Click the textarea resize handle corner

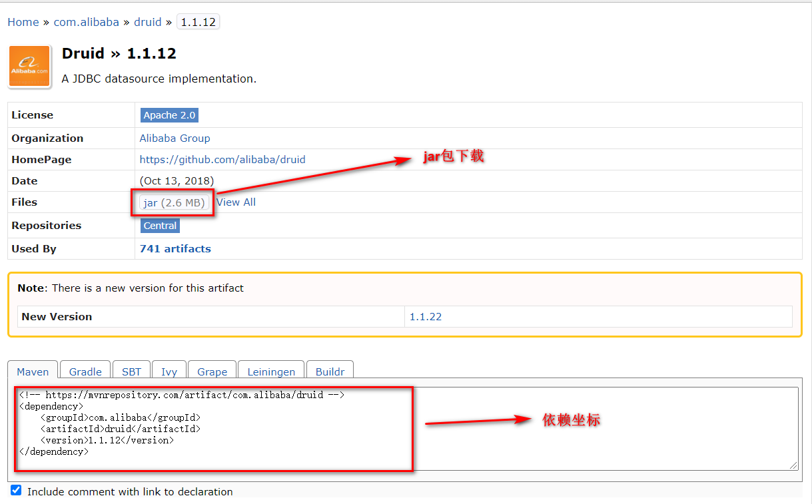794,466
